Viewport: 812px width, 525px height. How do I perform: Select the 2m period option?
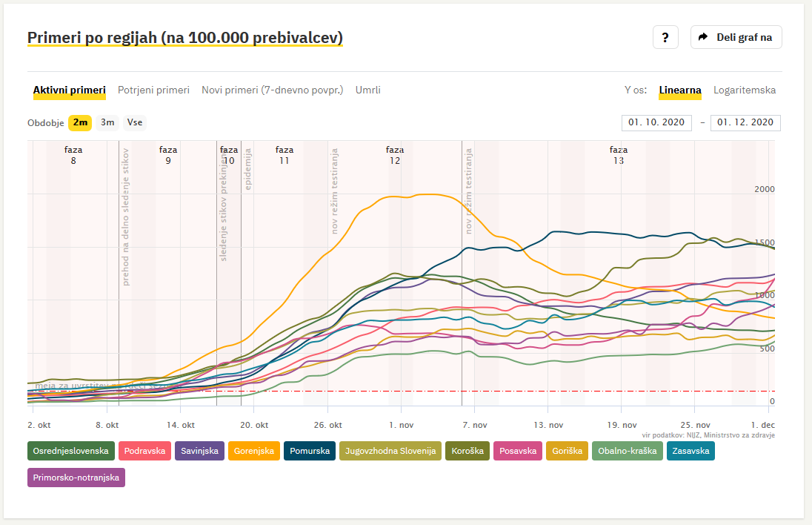click(x=80, y=122)
